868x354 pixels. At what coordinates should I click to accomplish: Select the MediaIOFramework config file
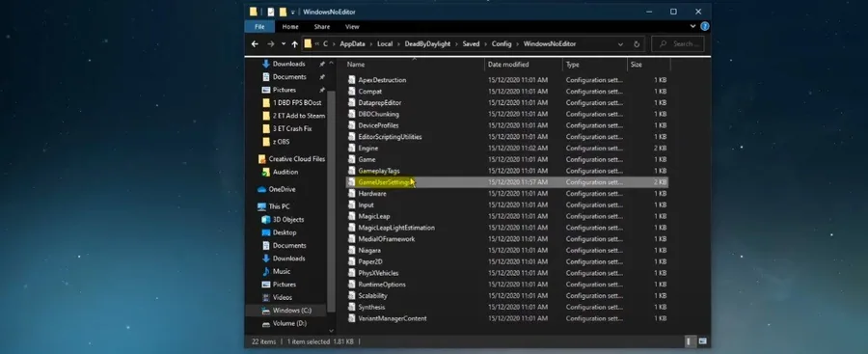tap(387, 239)
